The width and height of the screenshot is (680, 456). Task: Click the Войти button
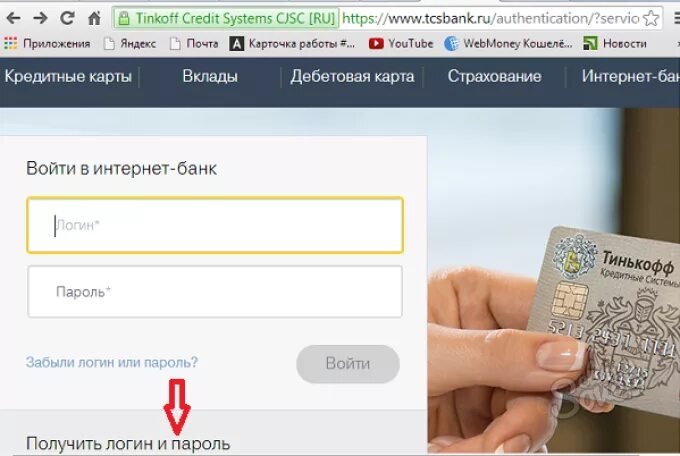(x=348, y=364)
